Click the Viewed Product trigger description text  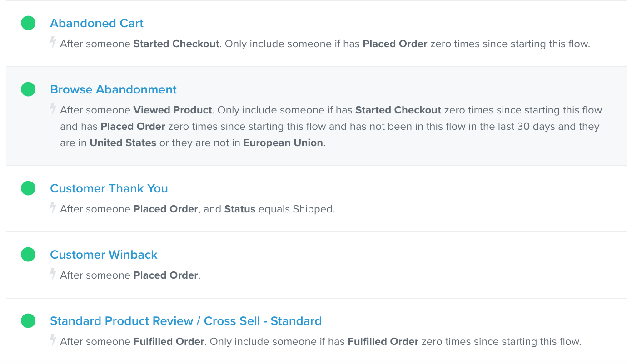point(331,127)
